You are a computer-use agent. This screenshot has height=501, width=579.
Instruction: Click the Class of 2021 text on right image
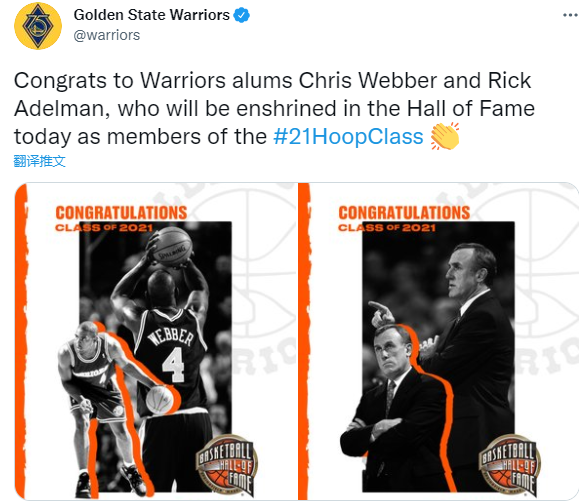tap(387, 228)
